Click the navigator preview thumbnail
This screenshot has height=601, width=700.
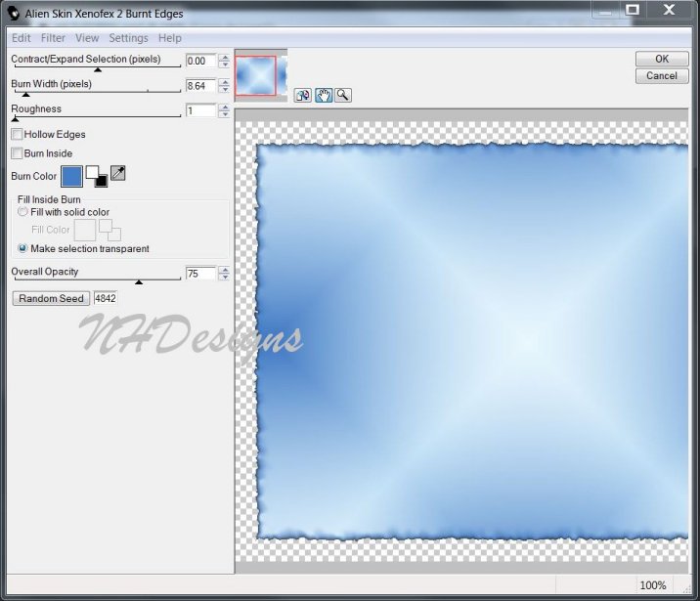pyautogui.click(x=261, y=75)
